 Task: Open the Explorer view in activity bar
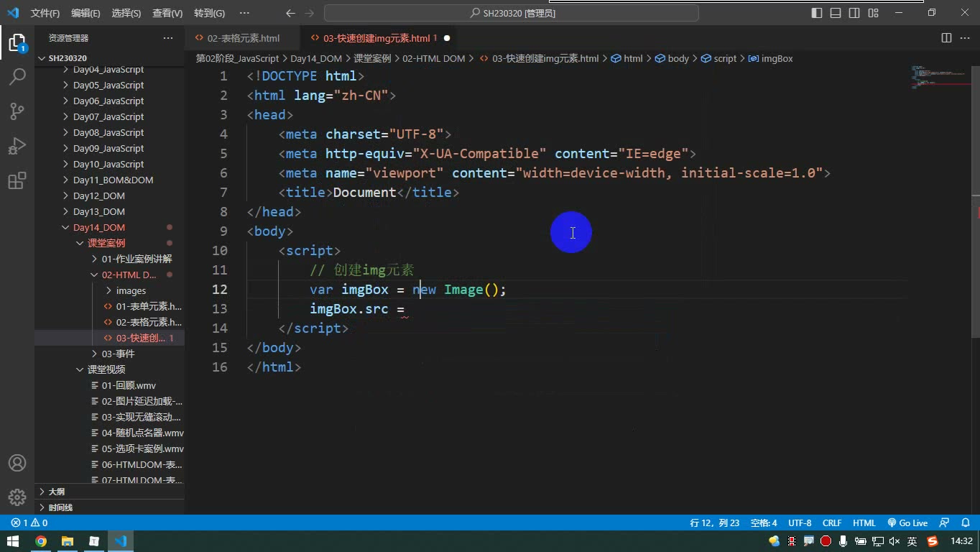coord(17,42)
